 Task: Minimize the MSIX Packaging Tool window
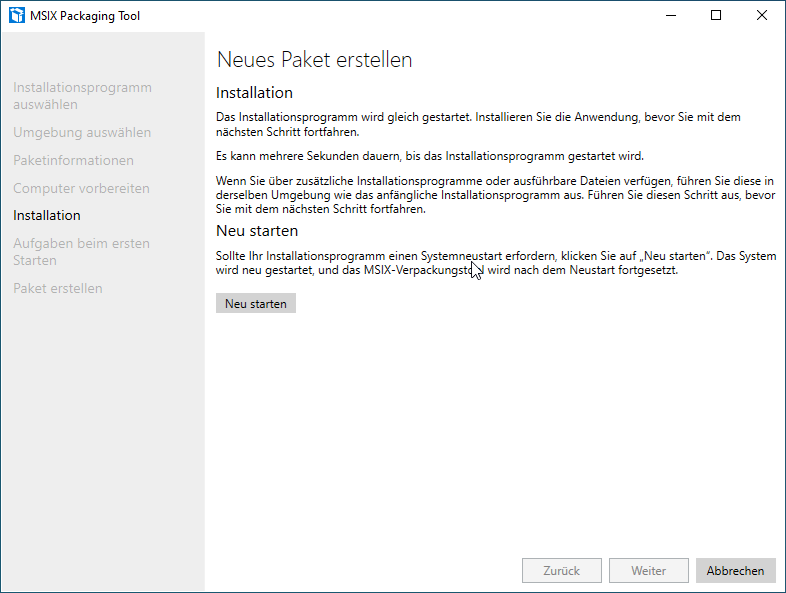coord(671,16)
